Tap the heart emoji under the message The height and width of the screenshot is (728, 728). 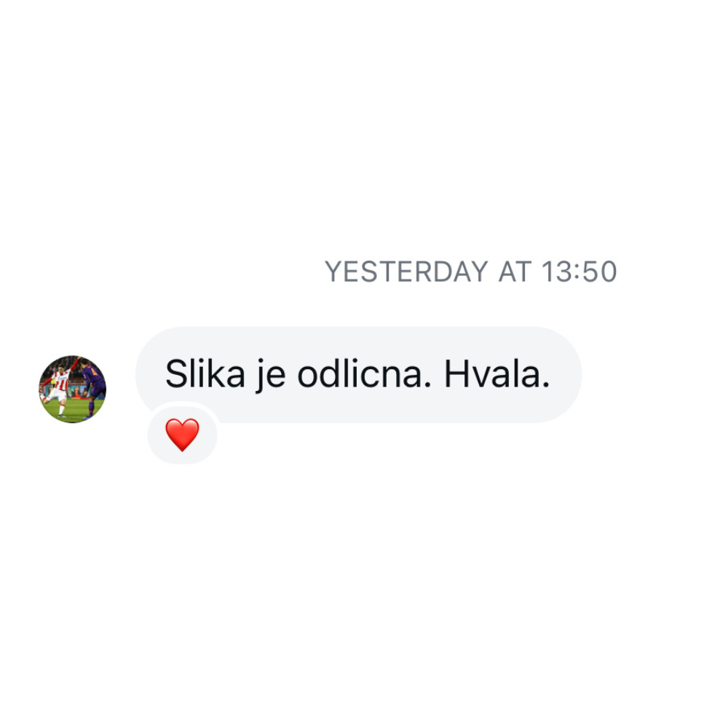point(183,435)
